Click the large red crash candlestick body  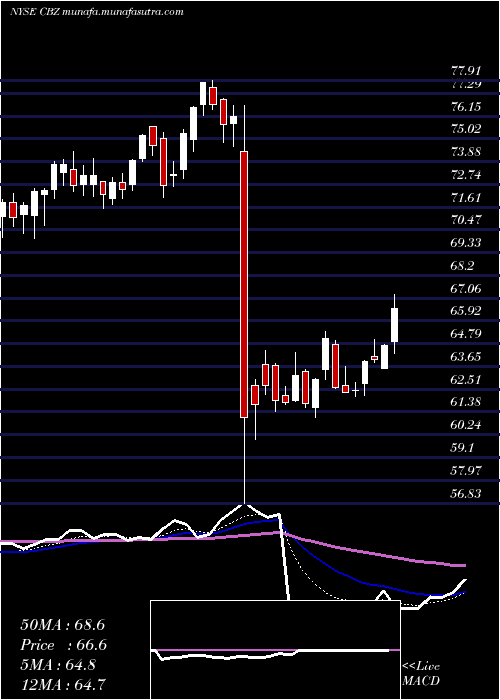point(244,284)
